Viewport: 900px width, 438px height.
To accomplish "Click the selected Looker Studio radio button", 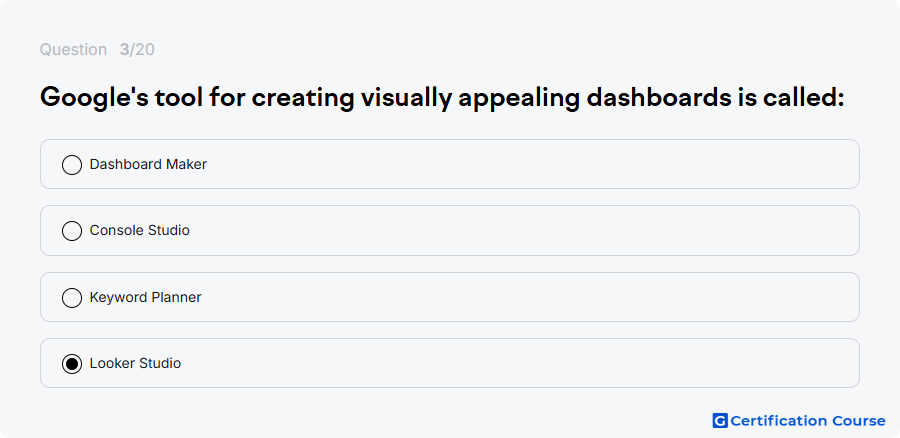I will [x=72, y=364].
